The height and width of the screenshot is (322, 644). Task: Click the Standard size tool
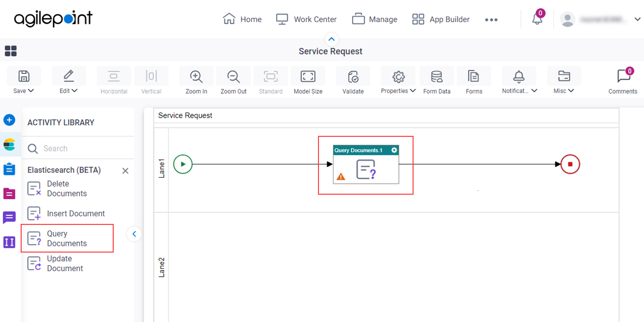point(271,80)
